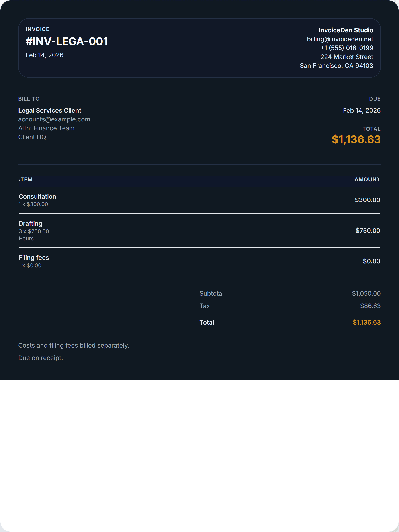
Task: Select the #INV-LEGA-001 invoice number
Action: click(x=67, y=41)
